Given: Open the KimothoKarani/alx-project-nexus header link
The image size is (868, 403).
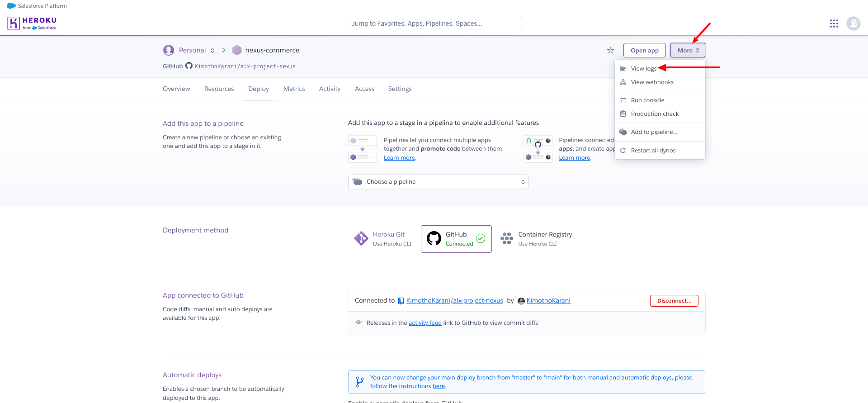Looking at the screenshot, I should pyautogui.click(x=245, y=66).
